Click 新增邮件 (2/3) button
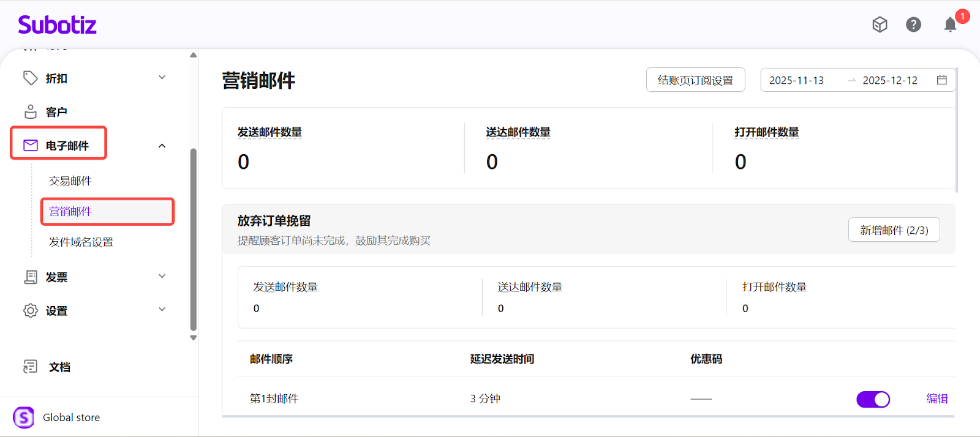The width and height of the screenshot is (980, 437). coord(894,230)
